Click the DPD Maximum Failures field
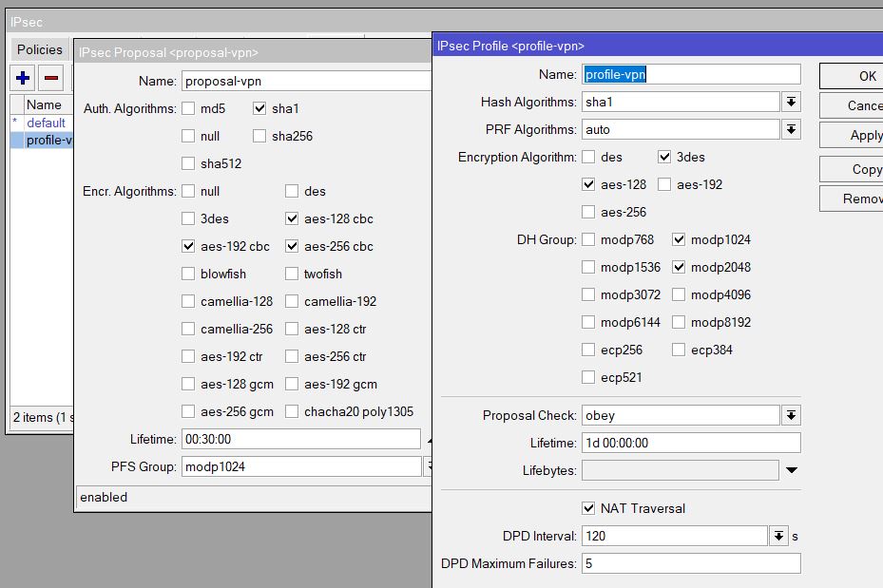The height and width of the screenshot is (588, 883). pos(691,563)
